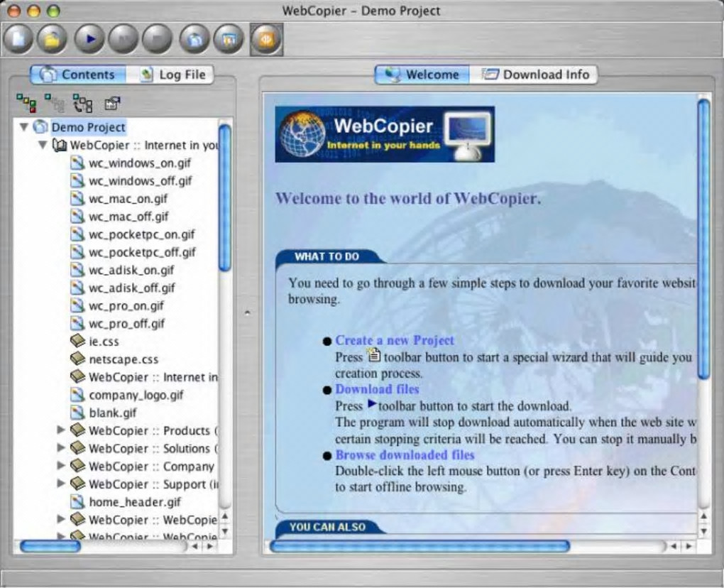Click the tree icon with the phone handset
Screen dimensions: 724x588
[x=82, y=104]
